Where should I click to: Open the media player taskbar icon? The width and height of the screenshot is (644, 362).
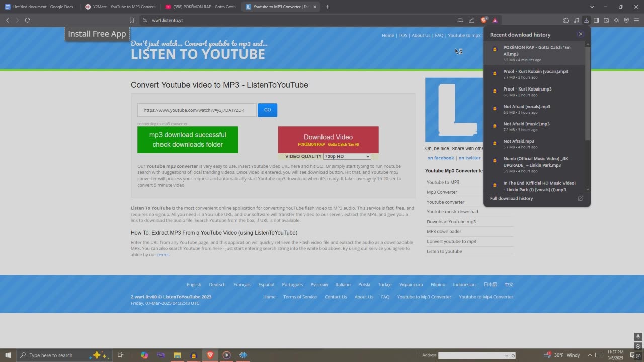click(226, 355)
